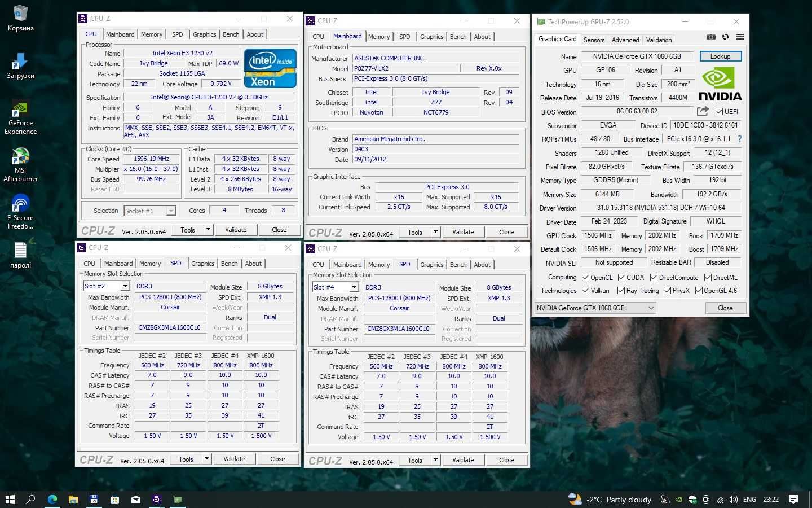Screen dimensions: 812x508
Task: Click the share BIOS export icon
Action: point(703,111)
